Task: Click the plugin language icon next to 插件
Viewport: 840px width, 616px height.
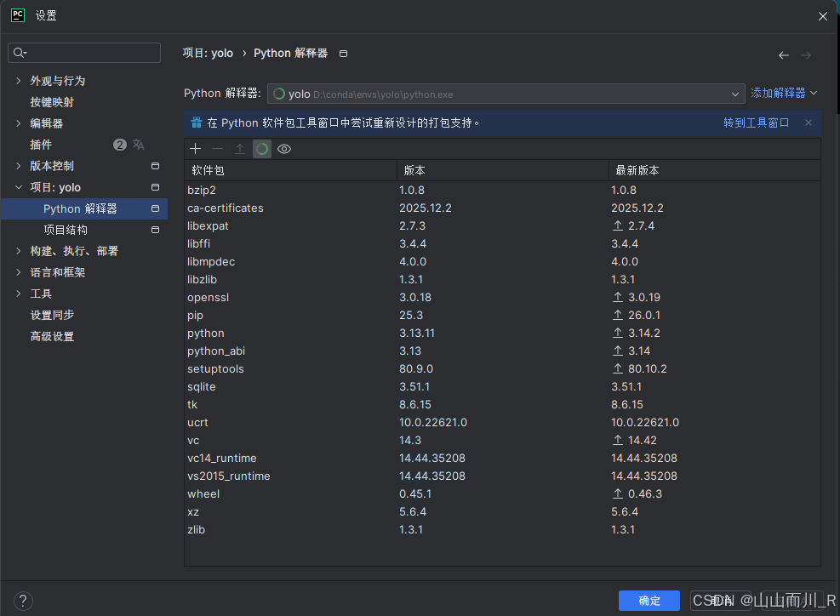Action: point(139,145)
